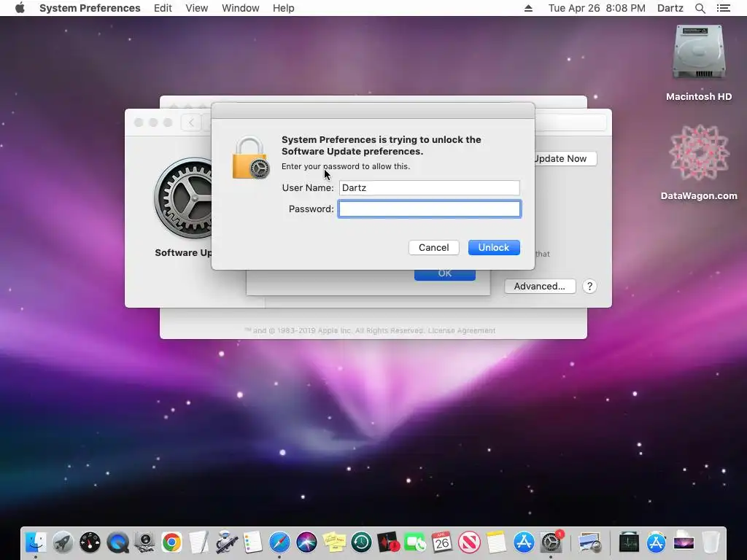This screenshot has width=747, height=560.
Task: Open the License Agreement link
Action: [x=462, y=330]
